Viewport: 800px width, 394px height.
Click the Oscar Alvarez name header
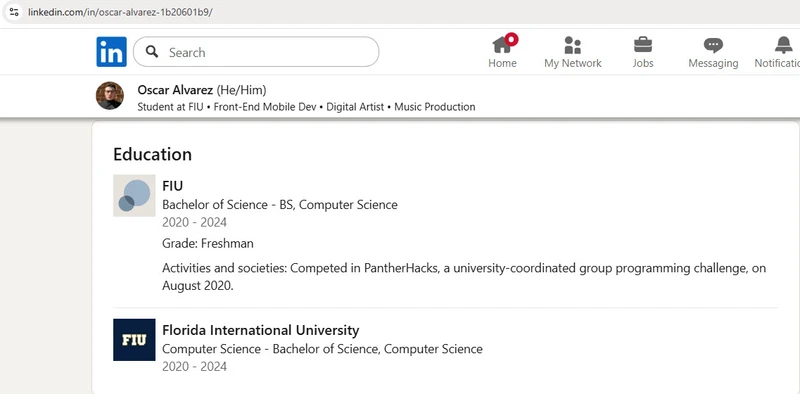(x=175, y=90)
